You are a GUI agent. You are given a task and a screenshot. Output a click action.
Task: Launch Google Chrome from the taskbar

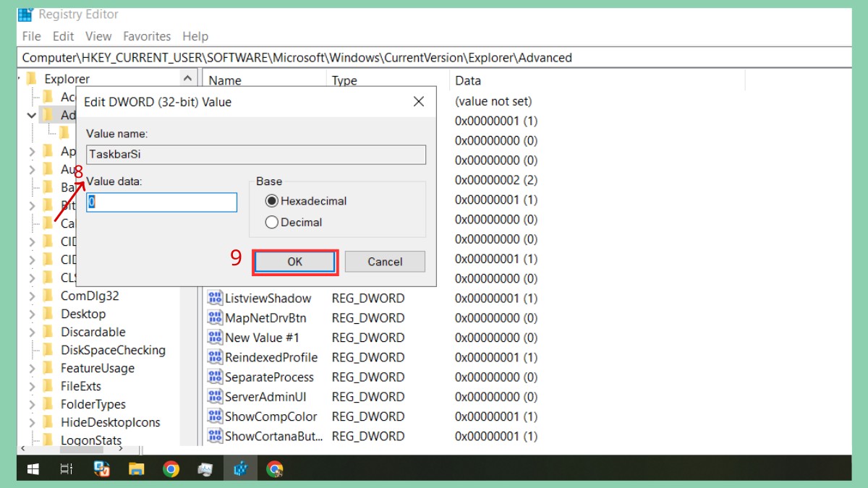tap(171, 468)
